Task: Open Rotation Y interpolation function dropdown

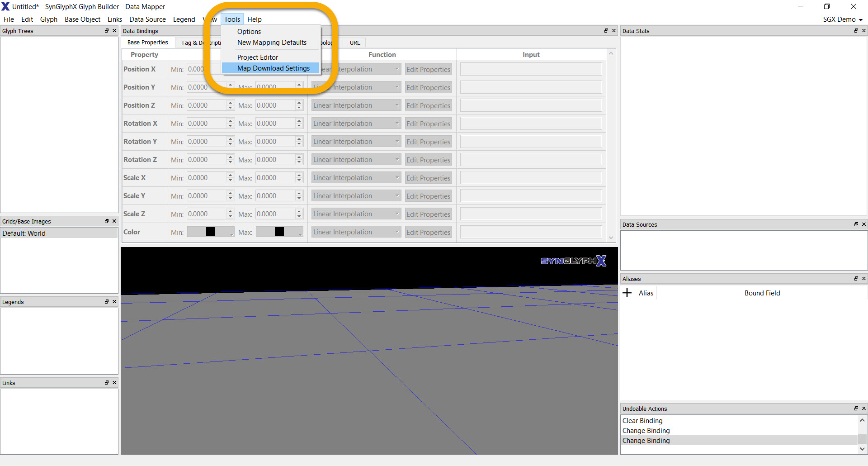Action: pos(356,142)
